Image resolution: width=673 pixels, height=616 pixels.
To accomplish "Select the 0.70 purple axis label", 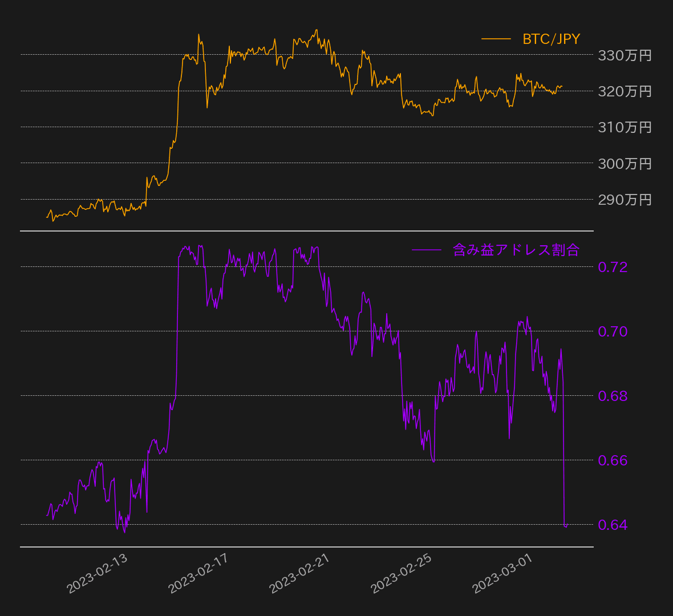I will 613,331.
